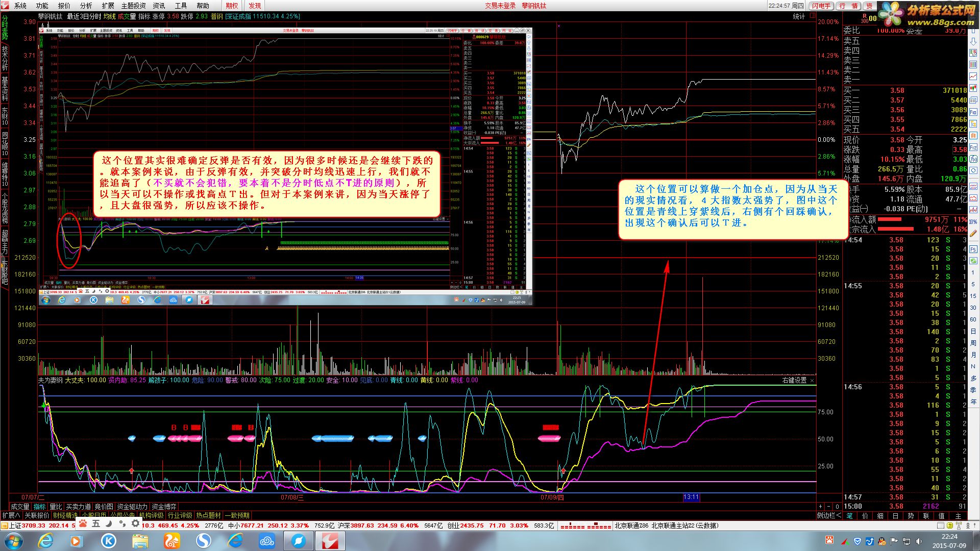Click the − zoom button near sidebar toggle
Image resolution: width=980 pixels, height=551 pixels.
(828, 506)
